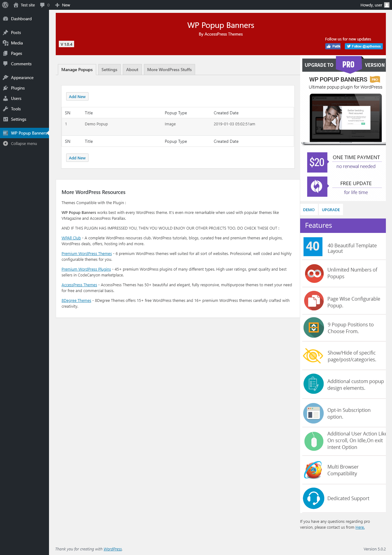Image resolution: width=392 pixels, height=555 pixels.
Task: Click the Users person icon
Action: tap(6, 98)
